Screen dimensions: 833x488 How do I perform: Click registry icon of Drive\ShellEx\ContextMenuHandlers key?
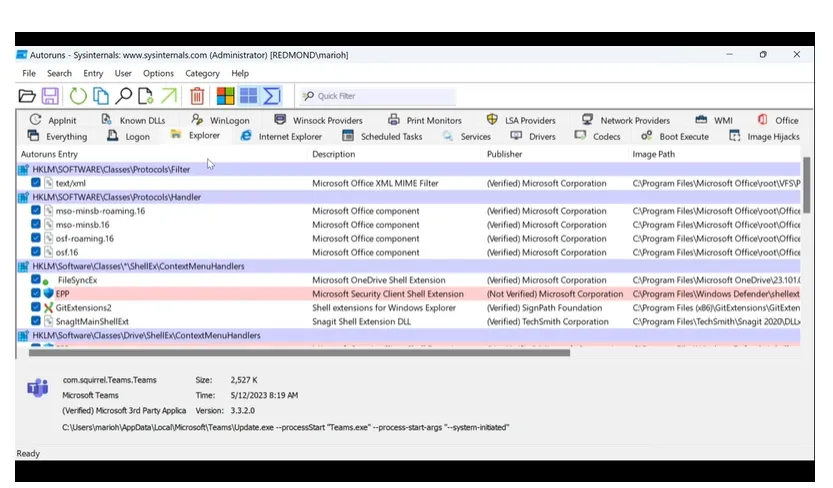point(23,336)
